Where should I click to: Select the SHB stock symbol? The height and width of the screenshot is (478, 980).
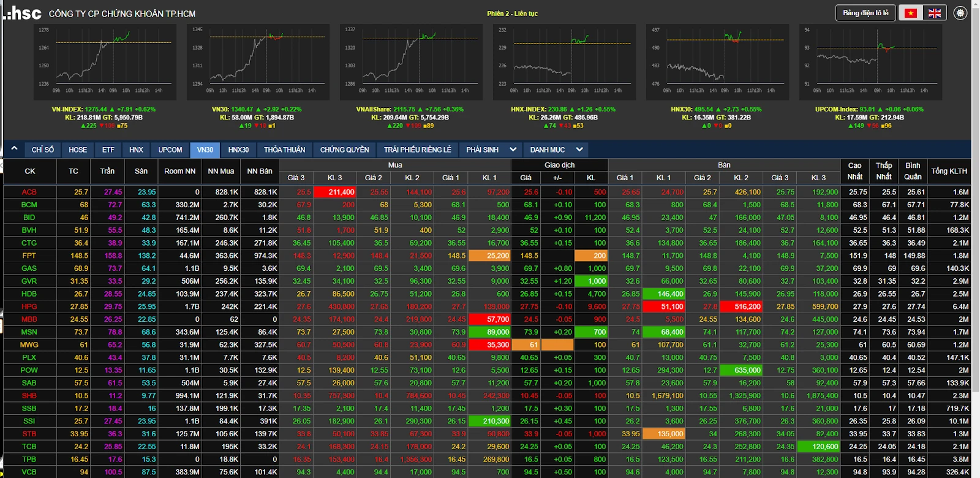coord(29,395)
